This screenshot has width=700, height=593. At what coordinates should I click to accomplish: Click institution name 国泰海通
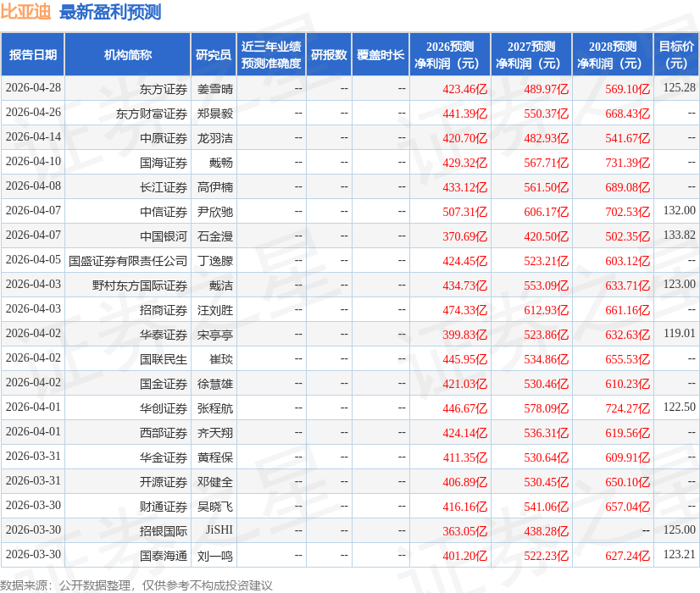tap(163, 556)
